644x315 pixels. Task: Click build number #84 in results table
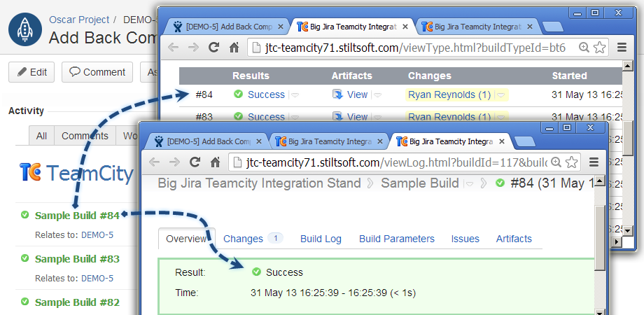click(x=204, y=95)
